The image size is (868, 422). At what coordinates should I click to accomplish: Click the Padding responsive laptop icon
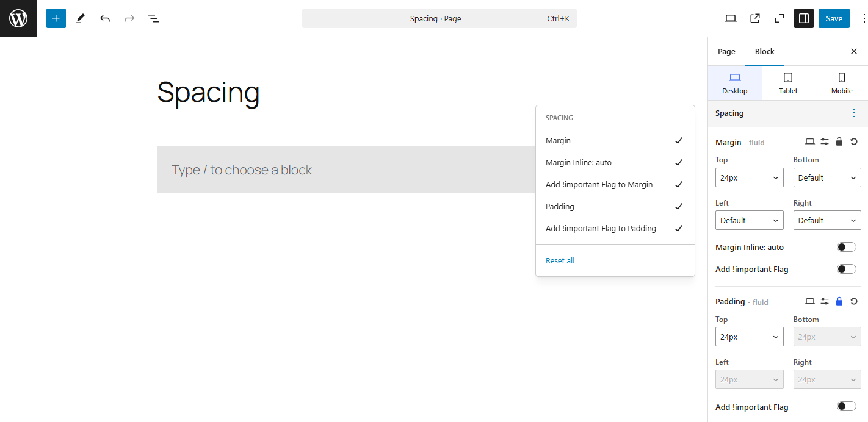coord(810,301)
